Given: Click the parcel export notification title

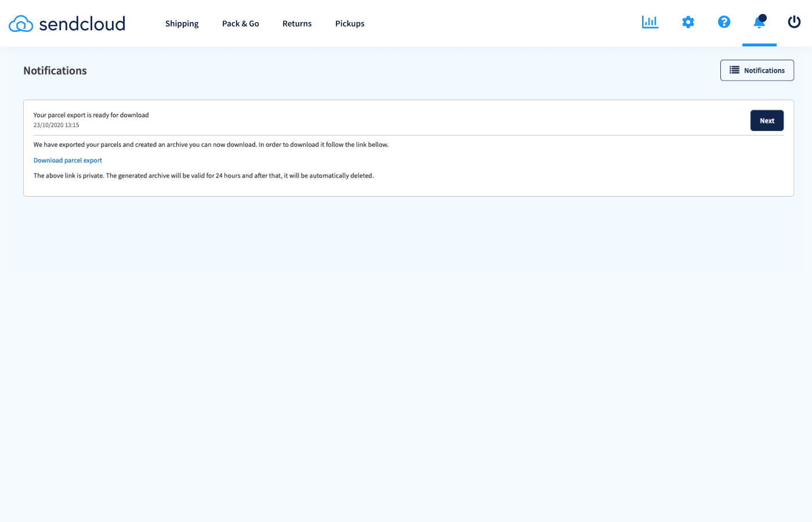Looking at the screenshot, I should point(91,115).
